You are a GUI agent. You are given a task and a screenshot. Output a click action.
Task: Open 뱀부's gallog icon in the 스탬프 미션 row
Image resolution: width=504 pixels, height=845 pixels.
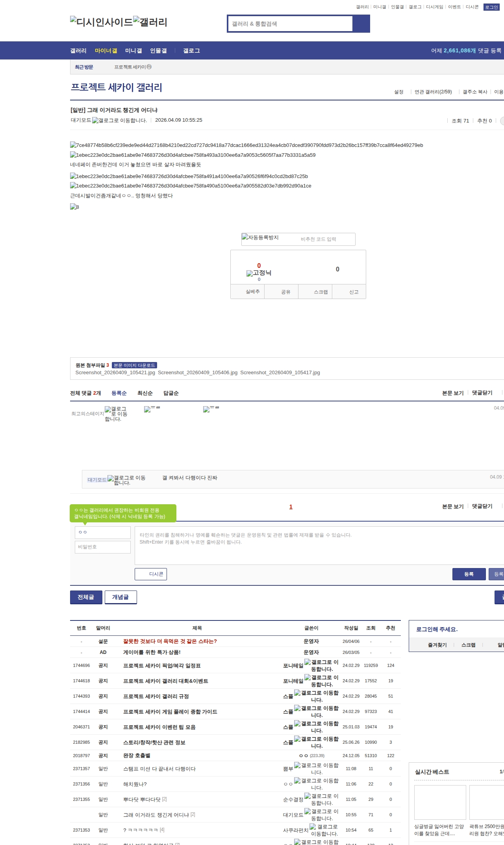(316, 769)
